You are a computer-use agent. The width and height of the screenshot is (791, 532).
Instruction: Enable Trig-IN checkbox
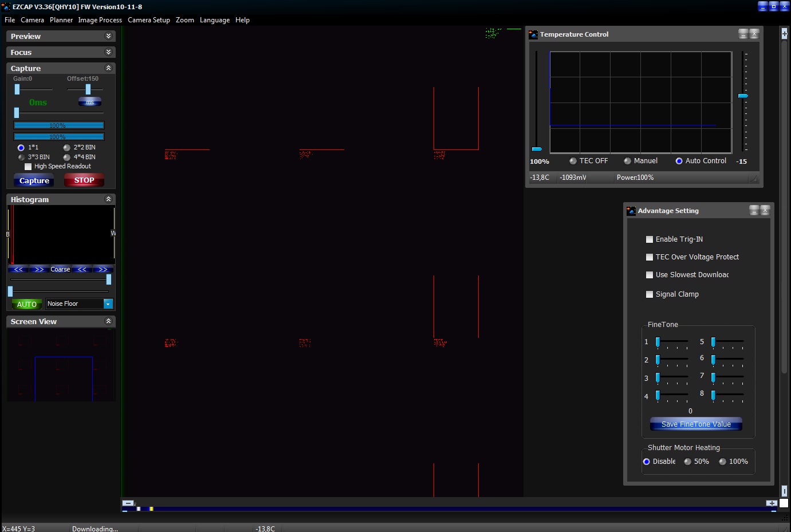pos(650,239)
